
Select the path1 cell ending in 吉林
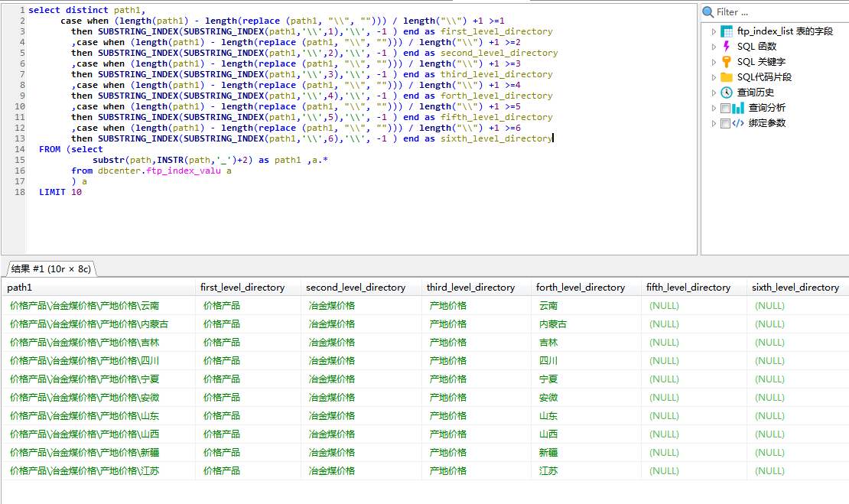(x=98, y=343)
